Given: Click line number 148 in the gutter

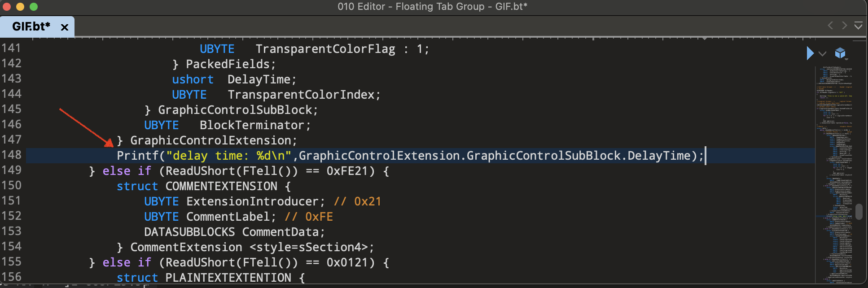Looking at the screenshot, I should [x=13, y=155].
